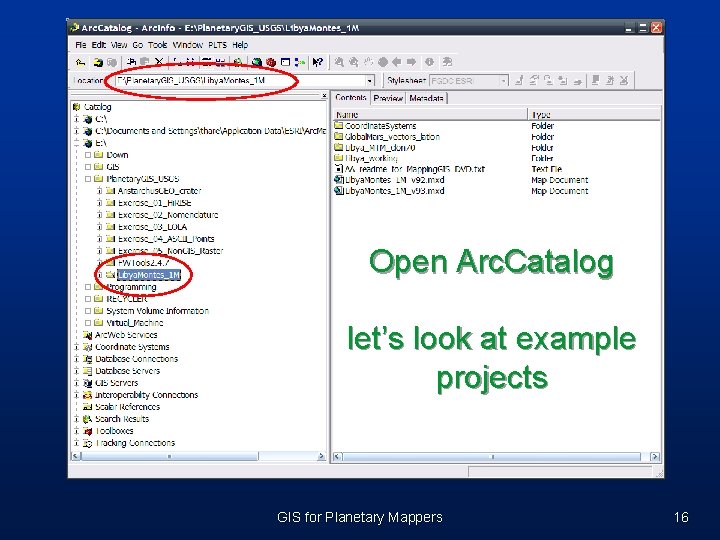
Task: Click the Connect to Folder icon
Action: coord(98,62)
